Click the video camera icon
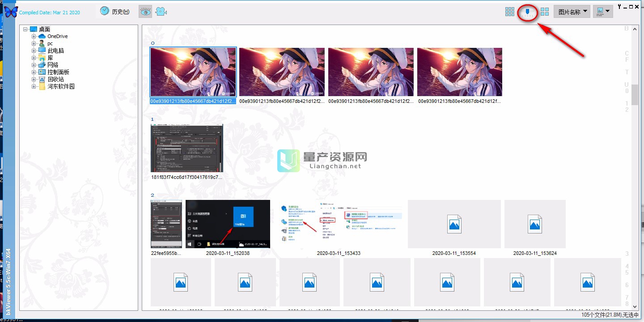Image resolution: width=644 pixels, height=322 pixels. [x=161, y=12]
